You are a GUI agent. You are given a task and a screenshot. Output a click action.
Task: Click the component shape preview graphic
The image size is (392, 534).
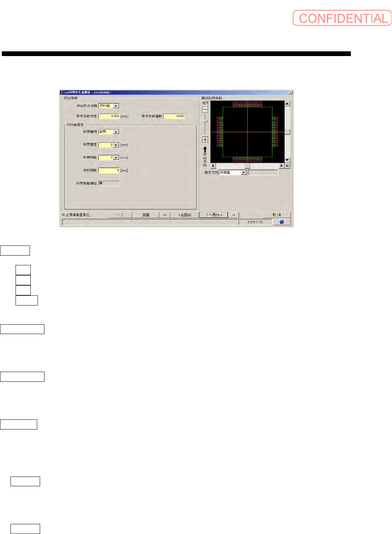pos(247,132)
